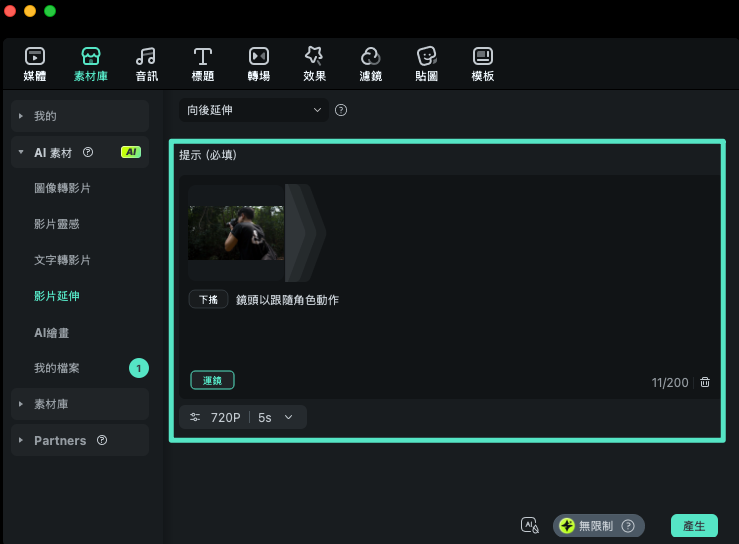
Task: Click the 11/200 character counter
Action: click(670, 382)
